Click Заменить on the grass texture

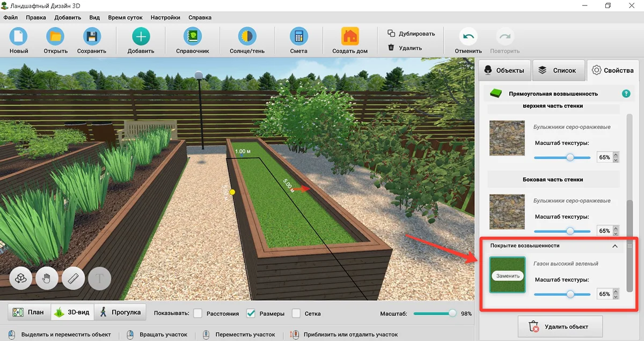(508, 276)
